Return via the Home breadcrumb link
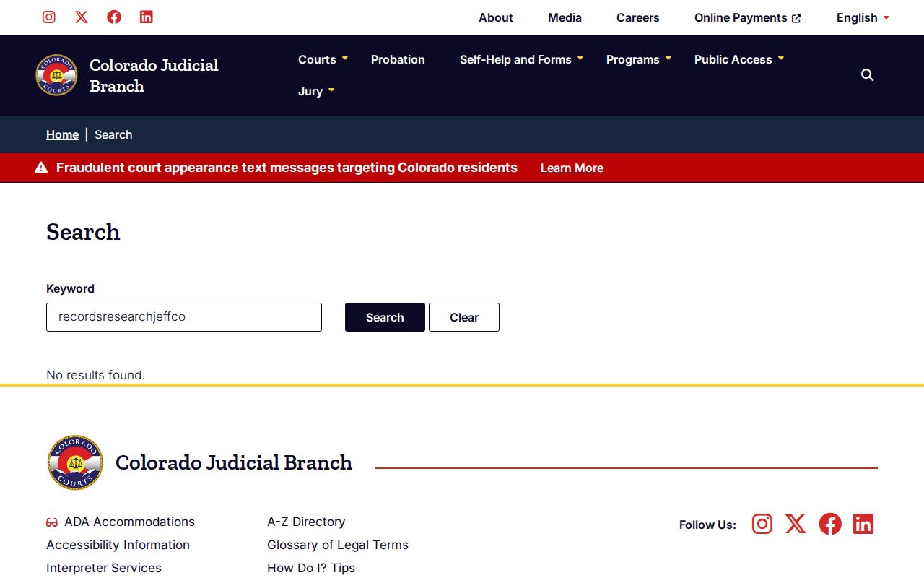This screenshot has height=578, width=924. click(x=62, y=134)
